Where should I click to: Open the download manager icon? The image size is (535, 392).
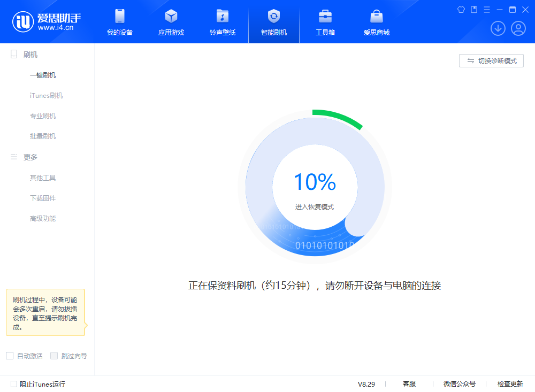(x=498, y=28)
